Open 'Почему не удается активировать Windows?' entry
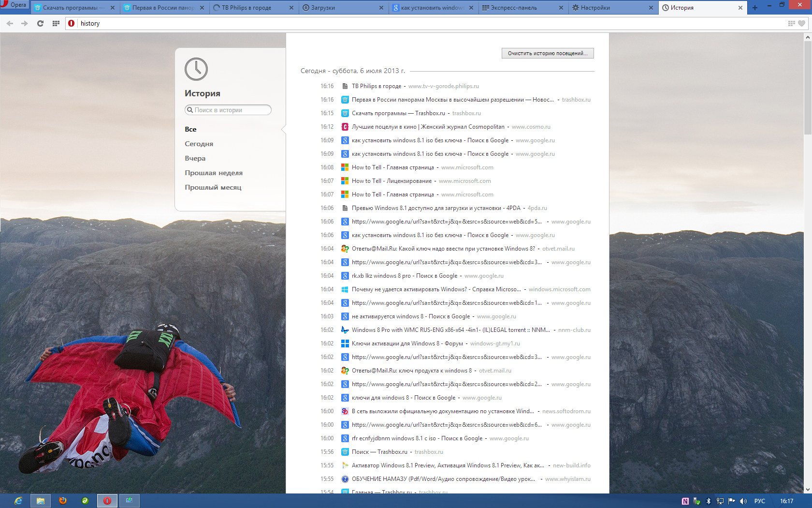Viewport: 812px width, 508px height. (436, 289)
